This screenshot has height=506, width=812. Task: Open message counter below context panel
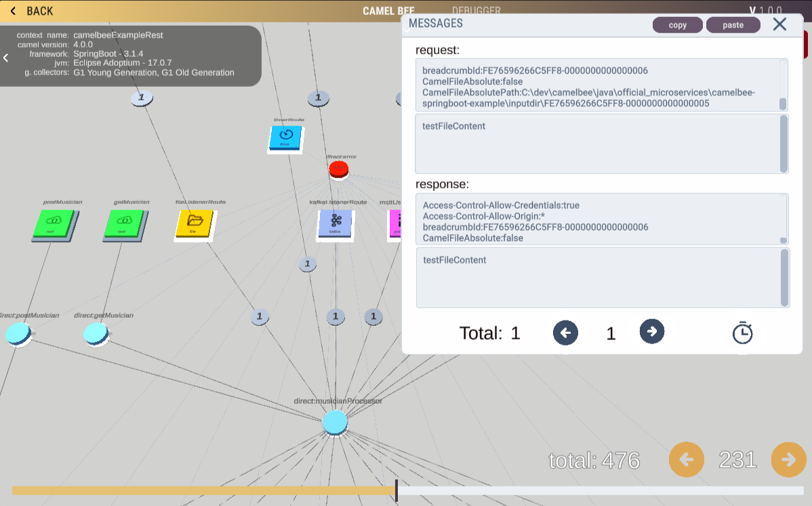click(142, 98)
